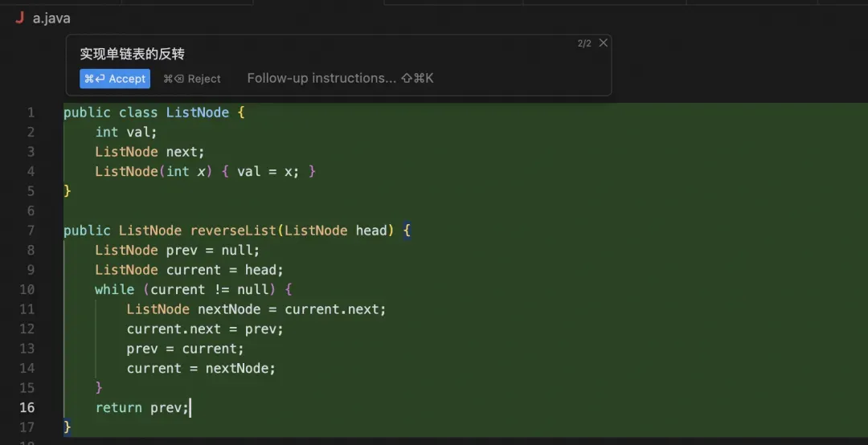
Task: Click the closing brace on line 17
Action: 67,427
